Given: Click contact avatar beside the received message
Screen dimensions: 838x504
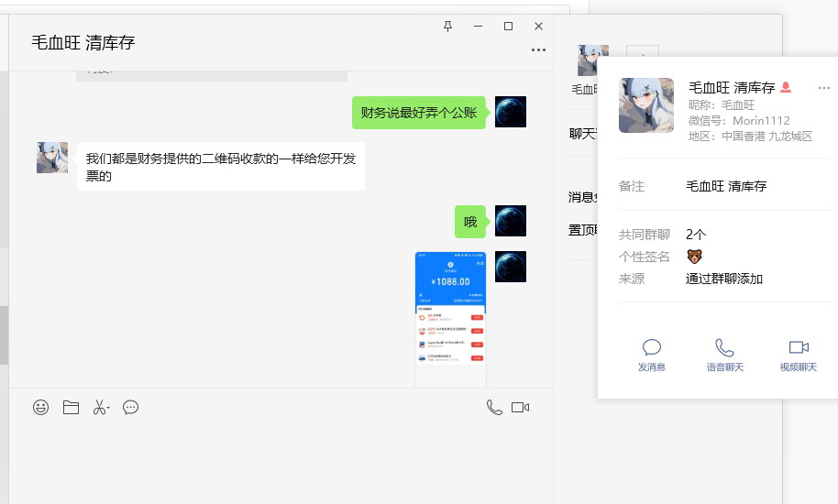Looking at the screenshot, I should pyautogui.click(x=52, y=158).
